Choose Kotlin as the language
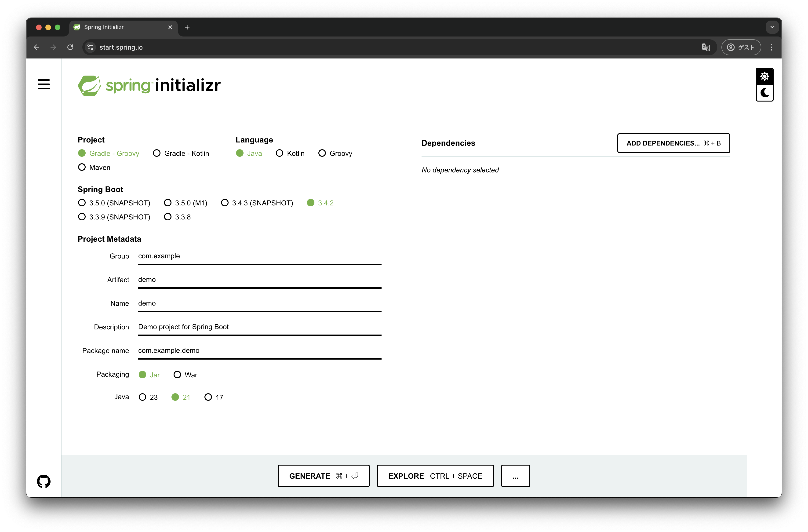The width and height of the screenshot is (808, 532). point(279,153)
